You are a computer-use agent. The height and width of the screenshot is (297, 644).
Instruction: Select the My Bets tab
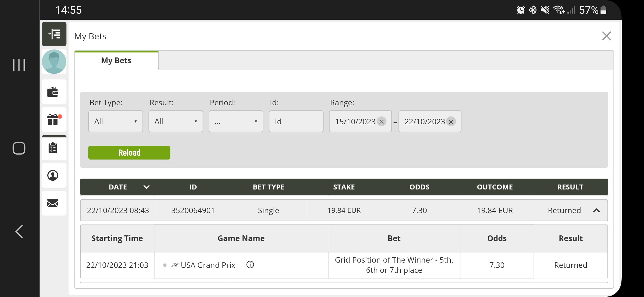116,61
